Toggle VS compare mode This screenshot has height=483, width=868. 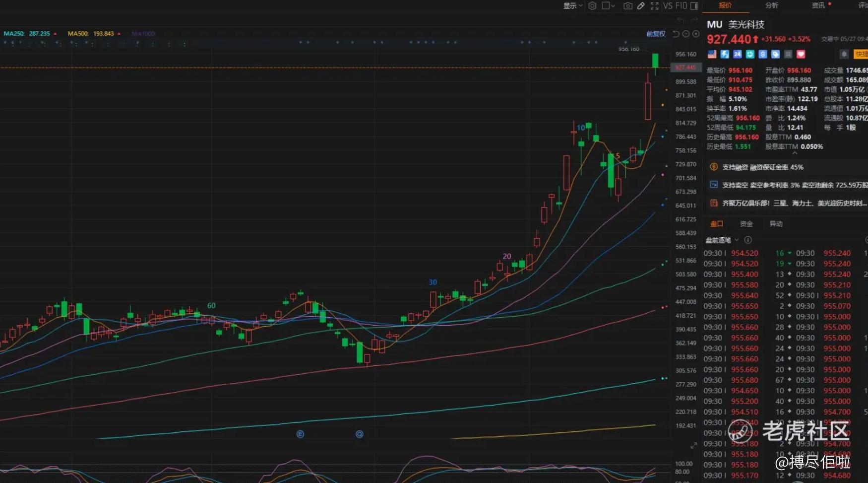(x=668, y=6)
